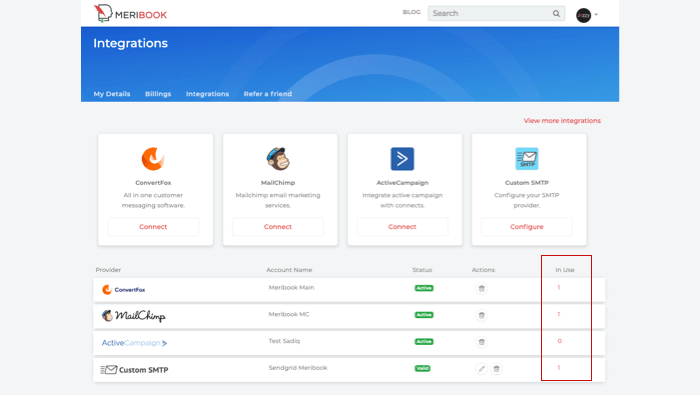Viewport: 700px width, 395px height.
Task: Click the 'Meribook Main' account name
Action: point(292,287)
